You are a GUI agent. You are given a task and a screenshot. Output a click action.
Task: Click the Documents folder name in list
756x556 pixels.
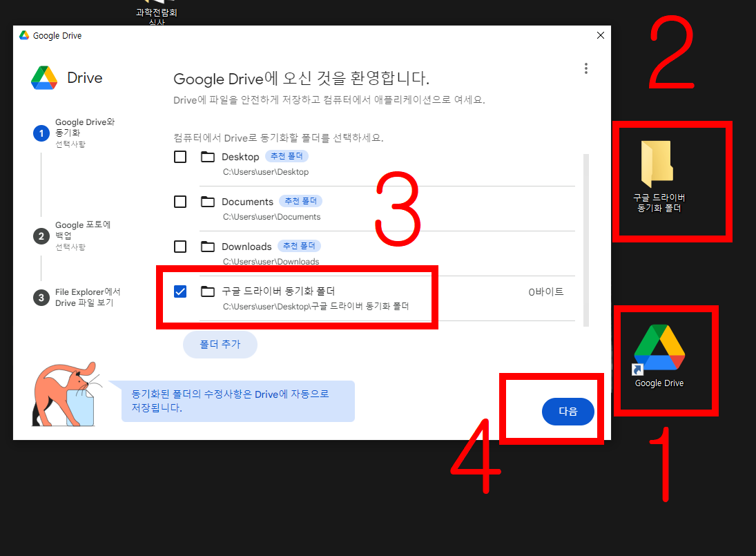(x=247, y=202)
